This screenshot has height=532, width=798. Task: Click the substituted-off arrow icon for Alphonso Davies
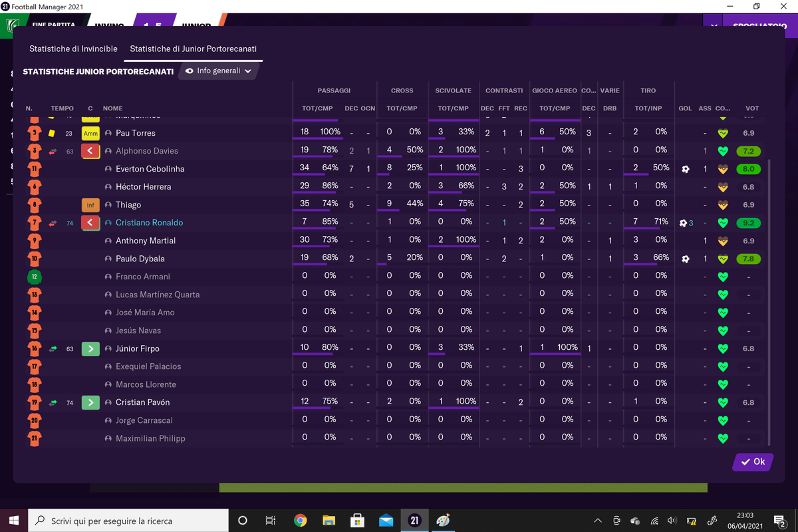coord(90,151)
